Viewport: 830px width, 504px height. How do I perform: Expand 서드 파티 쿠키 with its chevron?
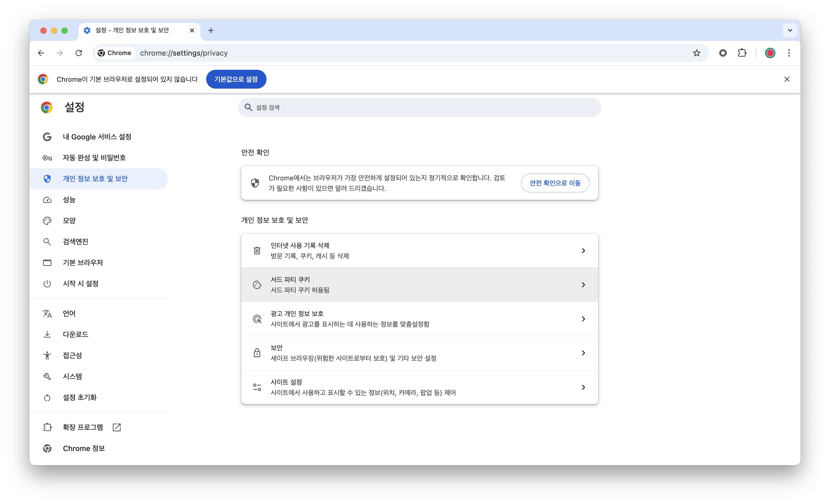tap(583, 285)
